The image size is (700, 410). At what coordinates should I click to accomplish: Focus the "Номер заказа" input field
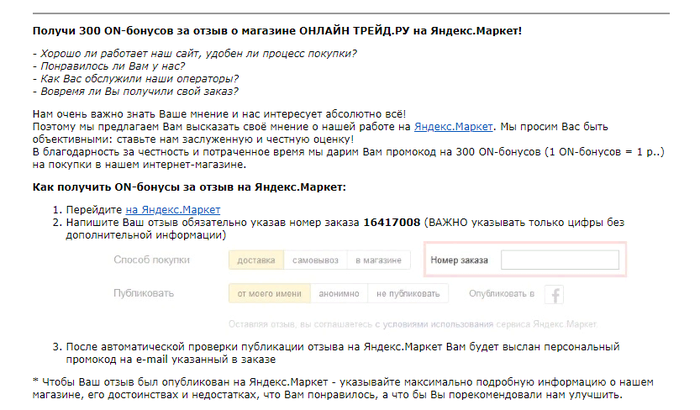[559, 261]
